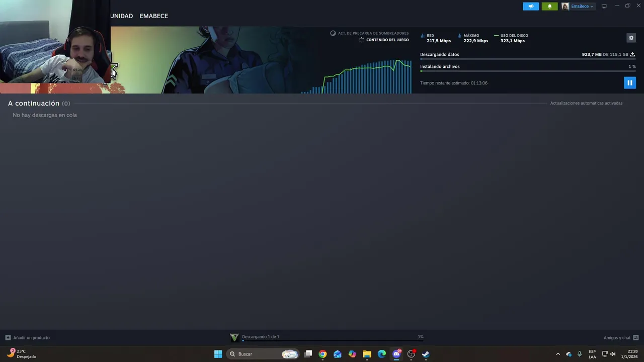This screenshot has height=362, width=644.
Task: Click the Instalando archivos progress bar
Action: (528, 71)
